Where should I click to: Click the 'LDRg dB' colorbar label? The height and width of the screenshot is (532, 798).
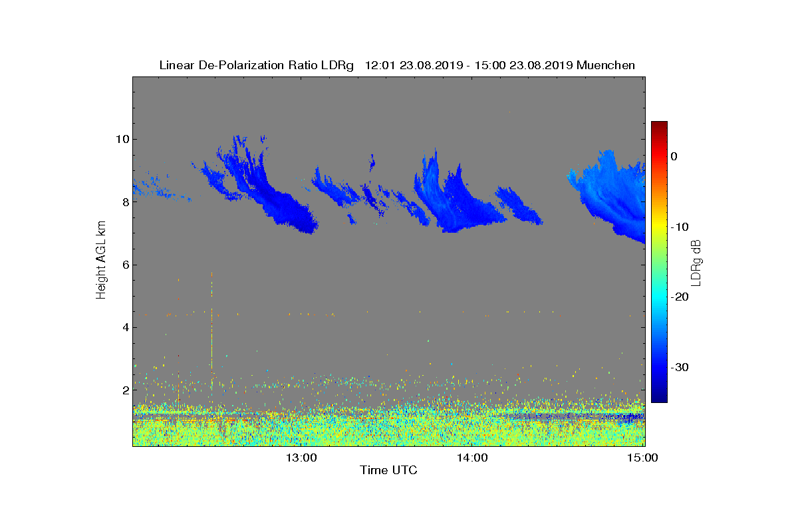696,262
